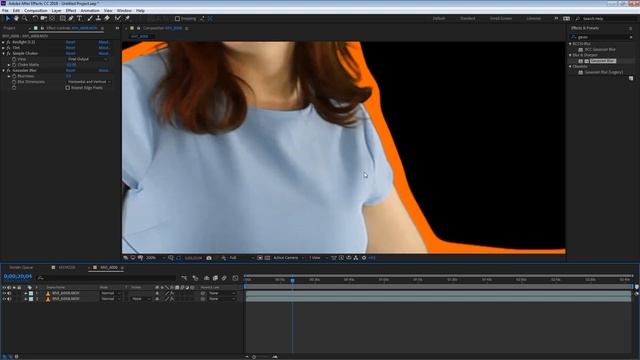Open the File menu

5,11
